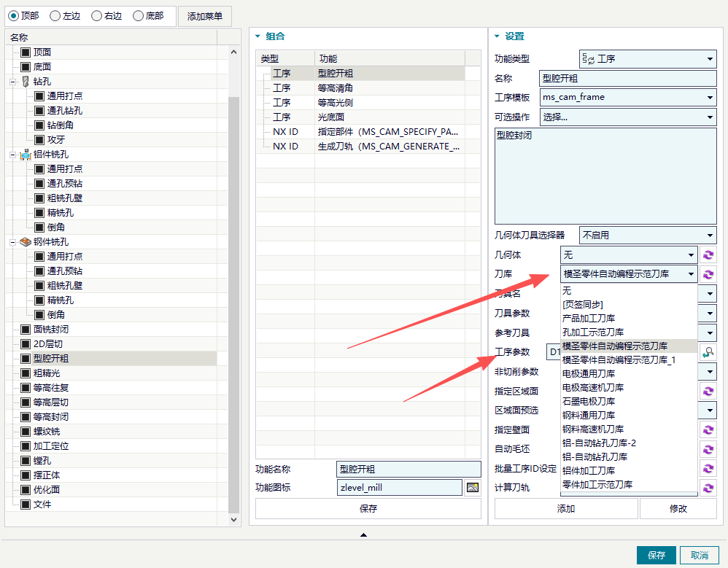Click refresh icon in 指定壁面 row

pos(708,429)
